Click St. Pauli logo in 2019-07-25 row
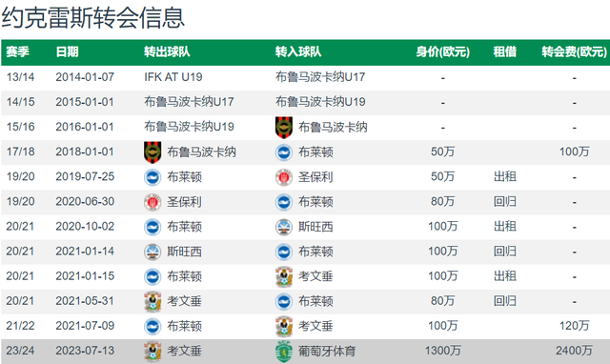The image size is (610, 364). 284,177
